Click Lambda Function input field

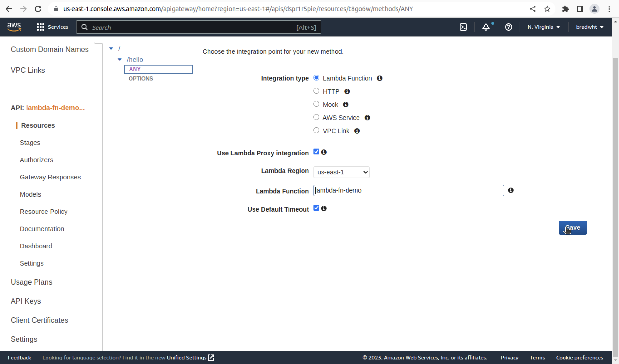[x=408, y=190]
